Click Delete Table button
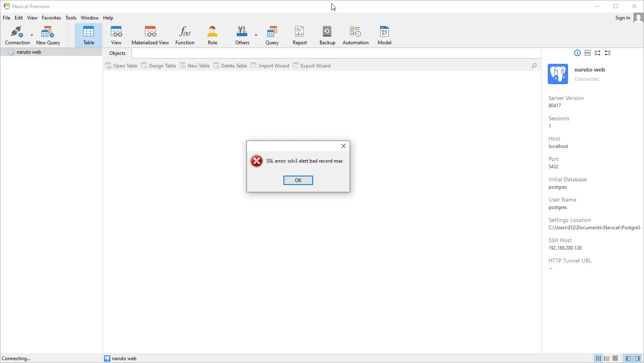 coord(230,66)
